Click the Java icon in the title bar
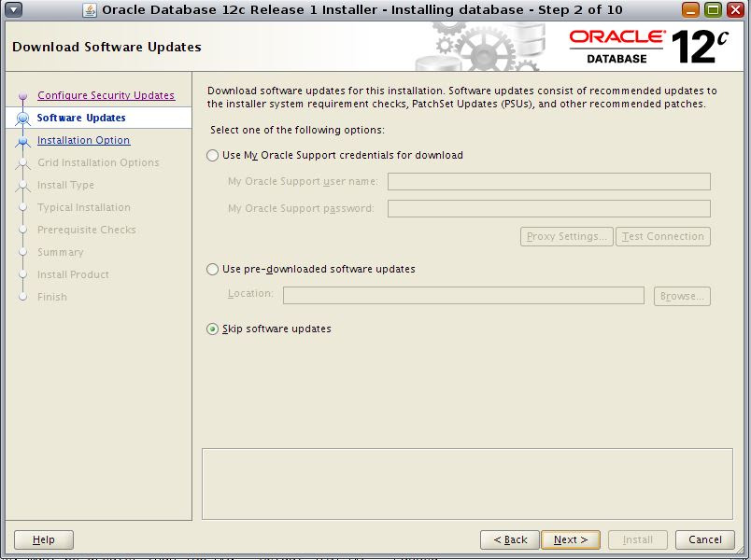This screenshot has height=560, width=751. tap(89, 10)
